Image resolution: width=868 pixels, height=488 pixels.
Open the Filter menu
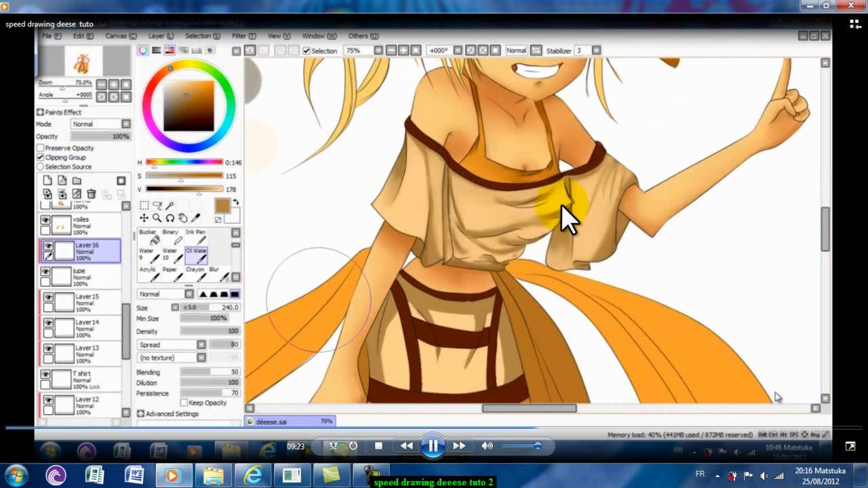tap(243, 36)
